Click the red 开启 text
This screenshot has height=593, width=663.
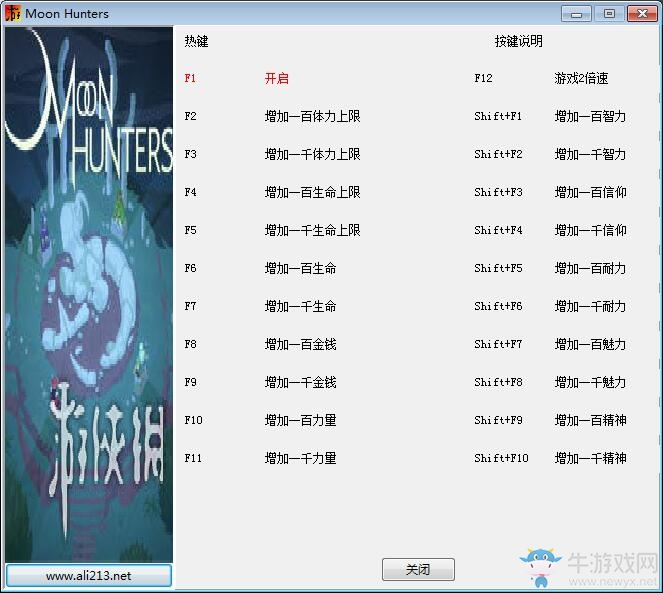(x=277, y=78)
